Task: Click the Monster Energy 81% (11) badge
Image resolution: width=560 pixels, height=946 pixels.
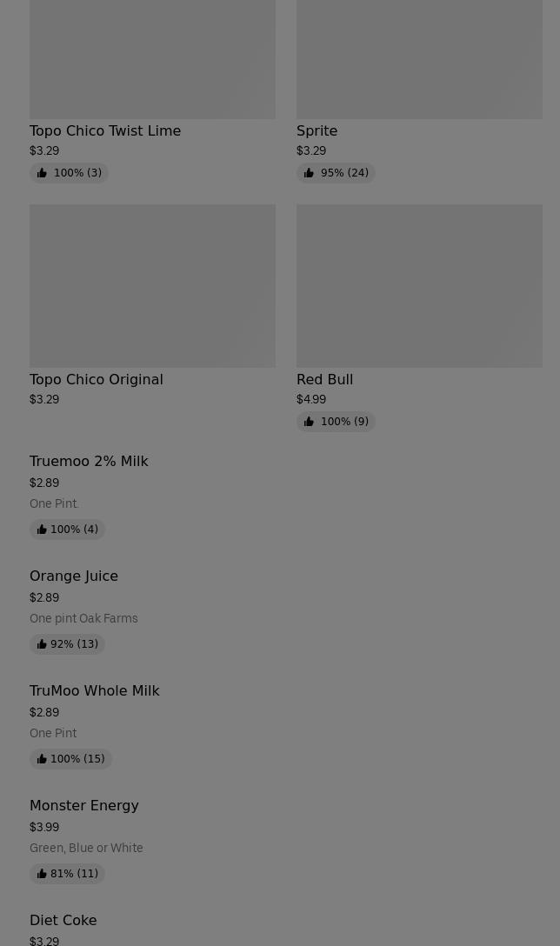Action: click(68, 874)
